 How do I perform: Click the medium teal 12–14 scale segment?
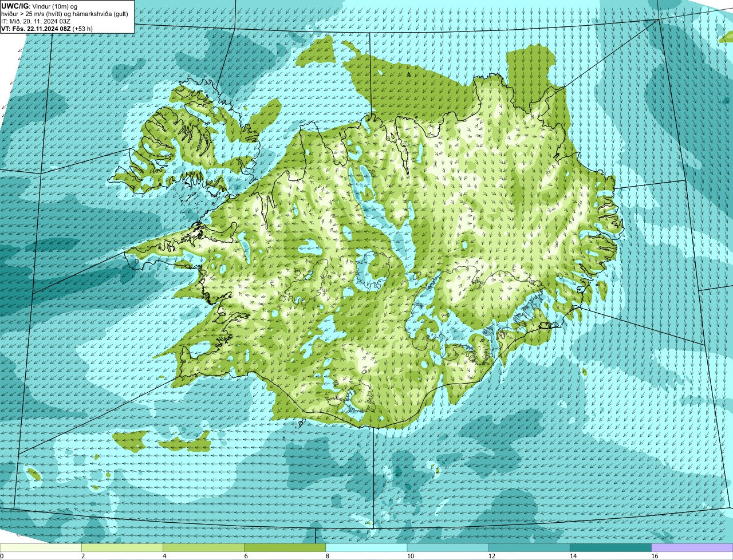pos(530,548)
